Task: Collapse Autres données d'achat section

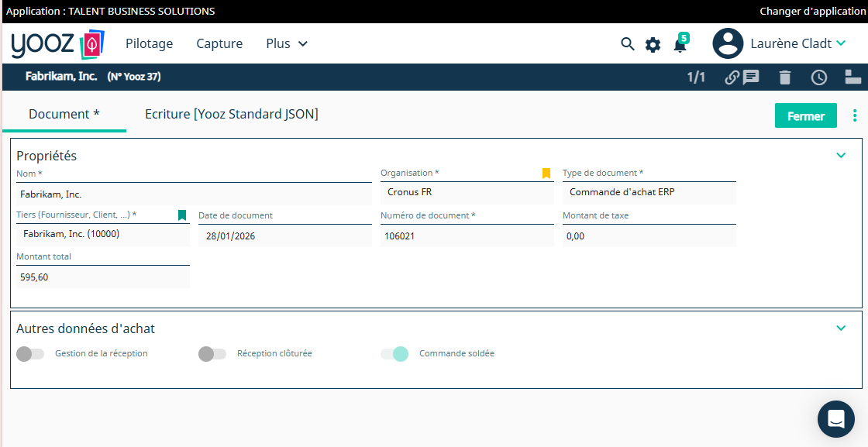Action: (841, 328)
